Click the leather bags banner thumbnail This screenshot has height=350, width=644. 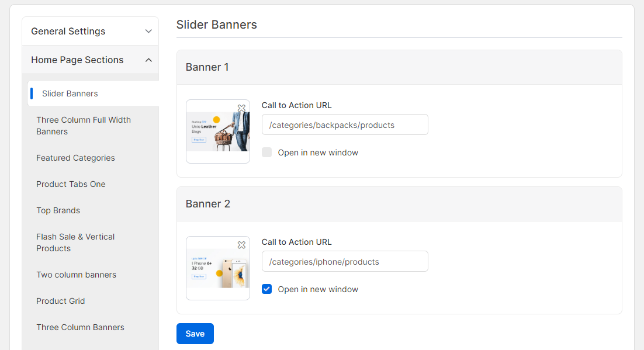click(217, 132)
